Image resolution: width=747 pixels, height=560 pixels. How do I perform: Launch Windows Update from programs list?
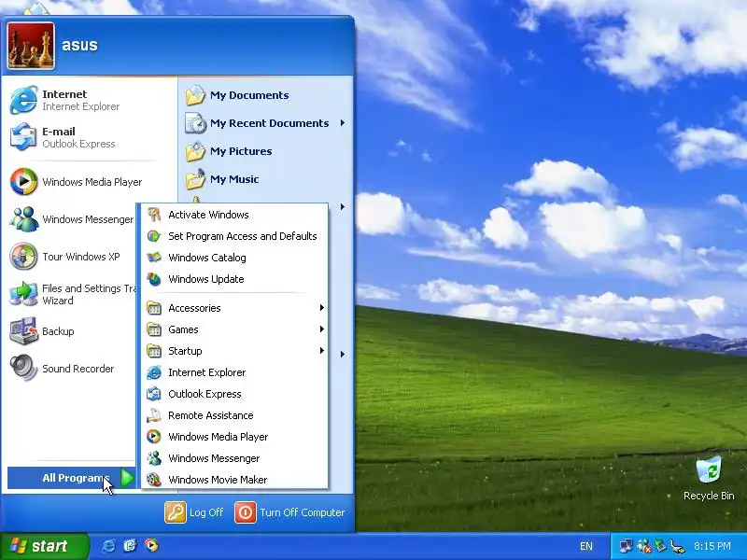[x=234, y=279]
